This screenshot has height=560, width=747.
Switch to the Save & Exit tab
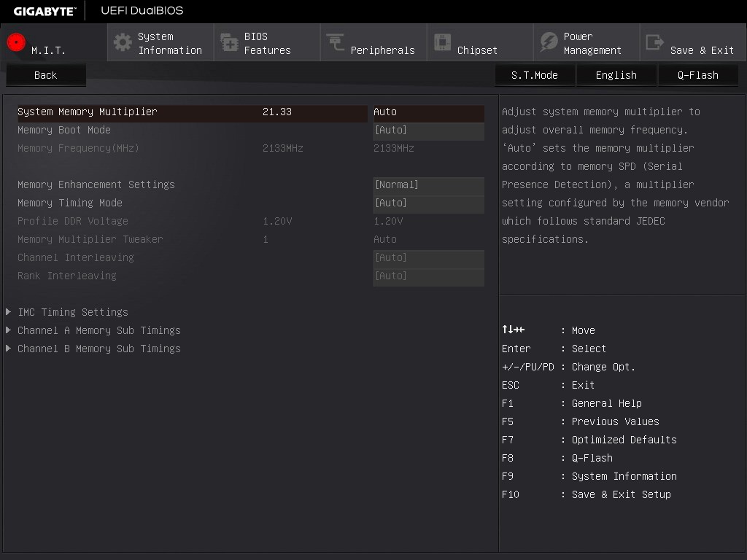pyautogui.click(x=693, y=43)
